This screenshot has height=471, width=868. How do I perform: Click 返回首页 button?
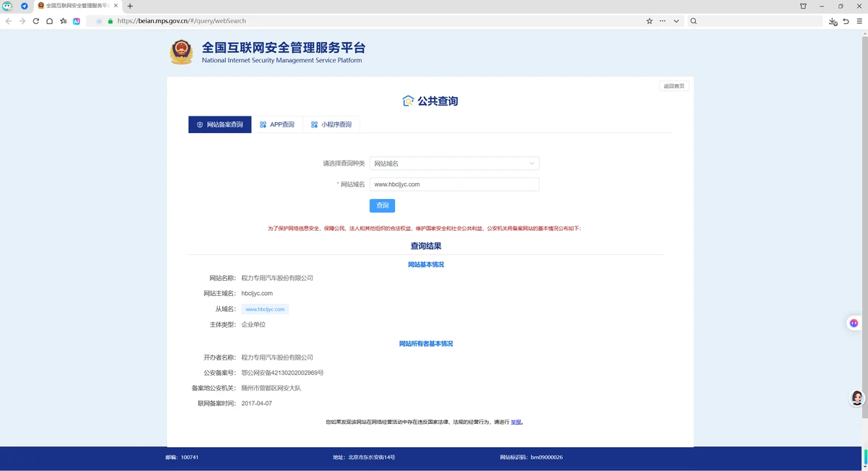click(x=673, y=86)
